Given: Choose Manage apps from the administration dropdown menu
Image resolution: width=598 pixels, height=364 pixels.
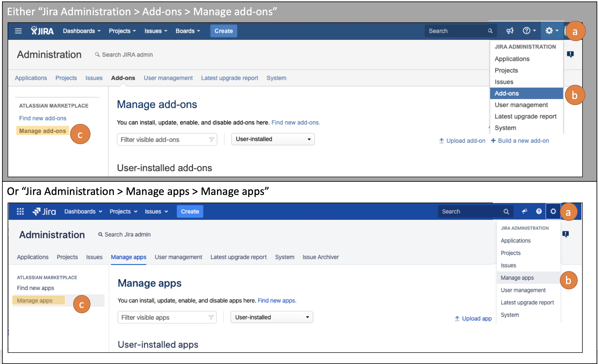Looking at the screenshot, I should pyautogui.click(x=517, y=278).
